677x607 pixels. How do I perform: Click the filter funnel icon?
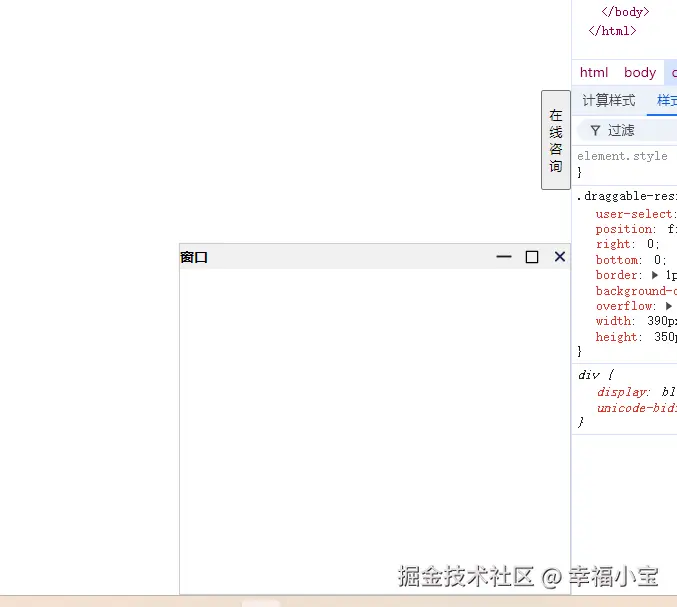point(595,130)
